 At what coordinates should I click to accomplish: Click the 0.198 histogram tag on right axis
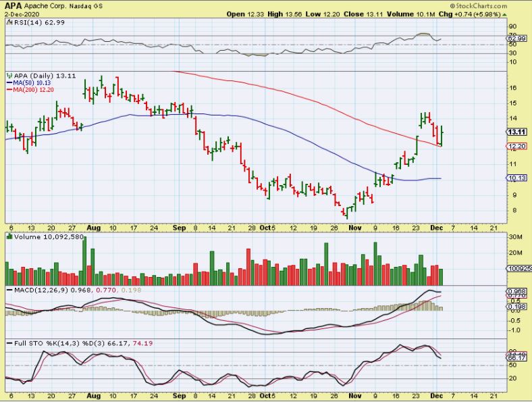coord(516,307)
